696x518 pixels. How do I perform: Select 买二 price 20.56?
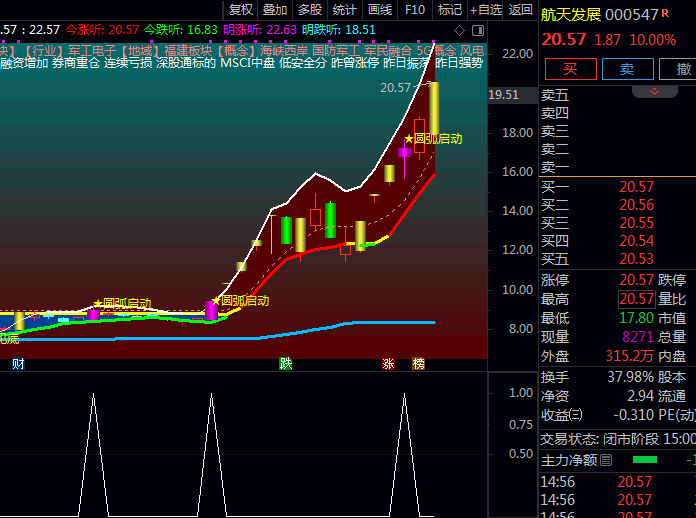point(637,205)
